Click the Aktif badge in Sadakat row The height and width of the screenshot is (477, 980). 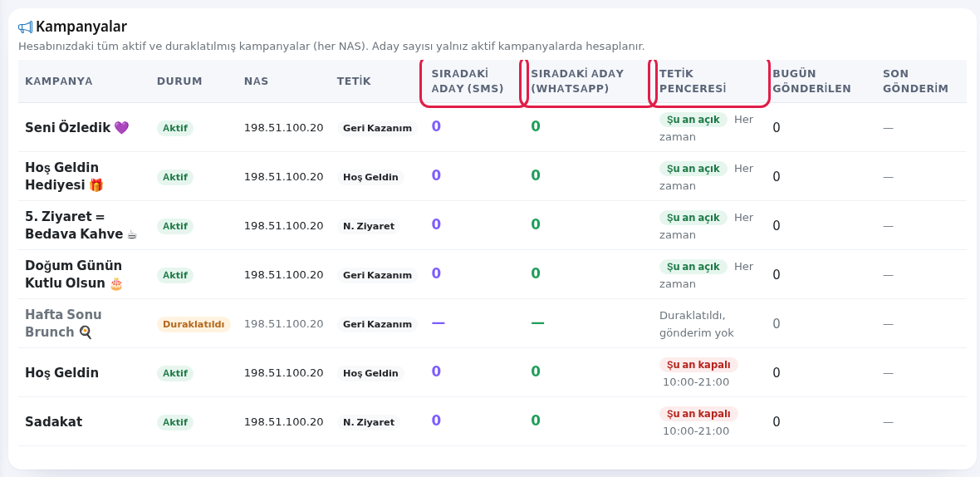click(175, 422)
